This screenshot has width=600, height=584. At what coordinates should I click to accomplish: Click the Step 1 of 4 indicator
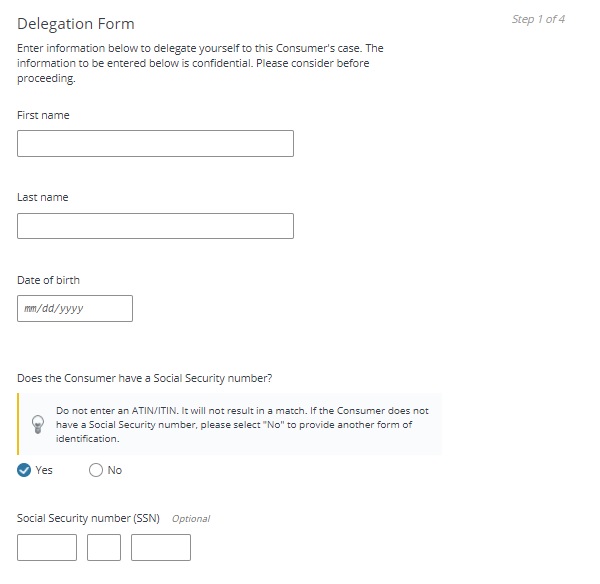538,19
